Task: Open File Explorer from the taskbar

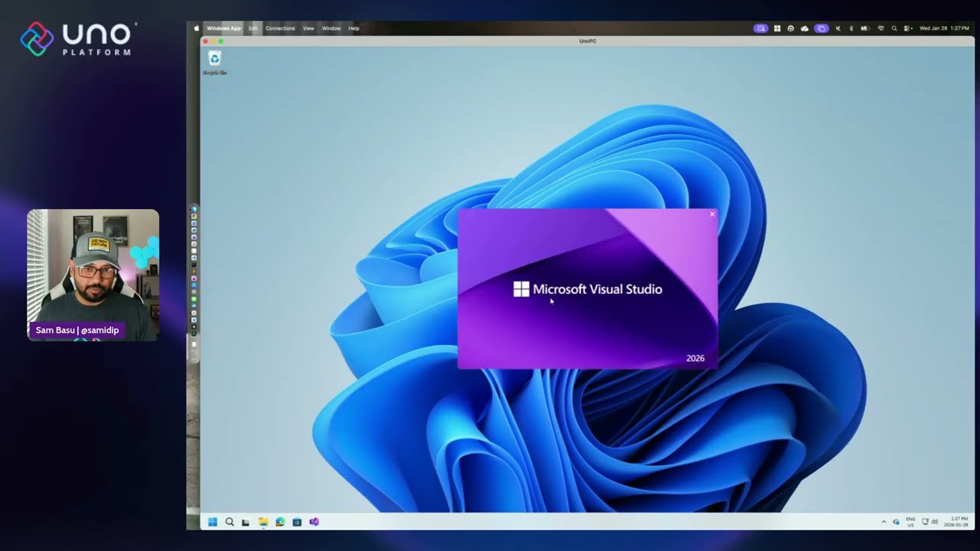Action: pyautogui.click(x=263, y=522)
